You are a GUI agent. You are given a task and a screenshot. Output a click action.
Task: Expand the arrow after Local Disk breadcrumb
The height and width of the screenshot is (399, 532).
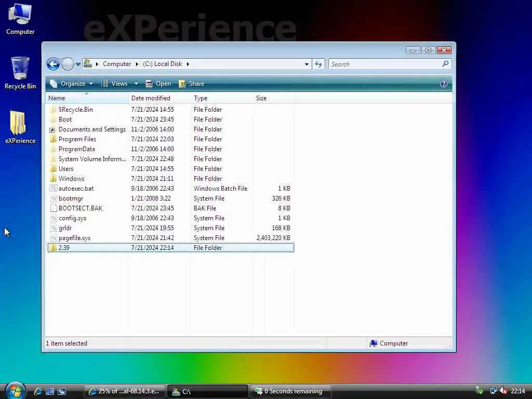pyautogui.click(x=188, y=64)
